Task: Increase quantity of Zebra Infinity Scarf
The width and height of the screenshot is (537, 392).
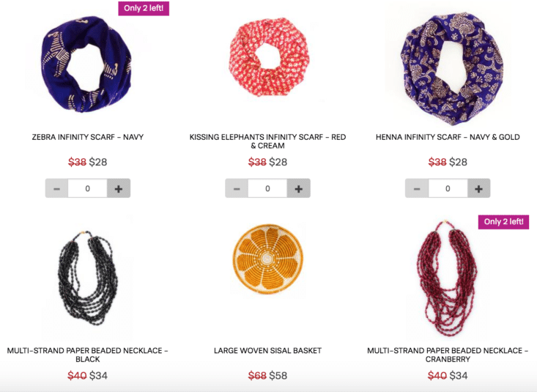Action: 119,188
